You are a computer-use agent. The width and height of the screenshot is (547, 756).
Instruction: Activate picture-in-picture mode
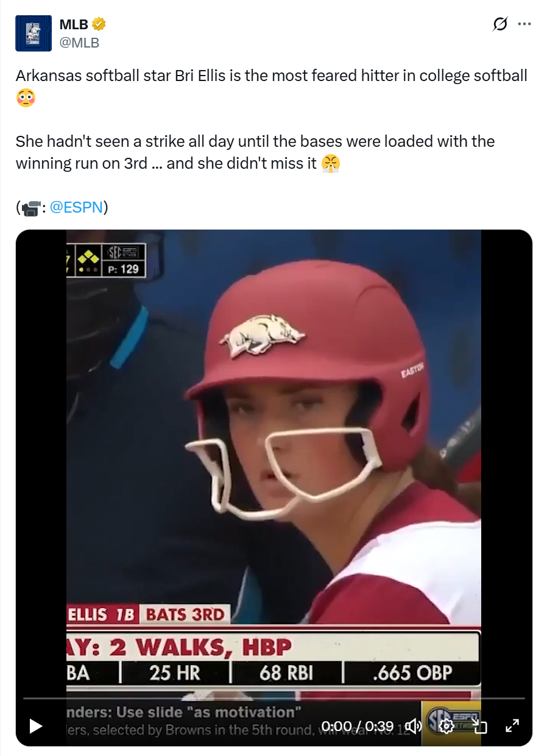[x=480, y=726]
